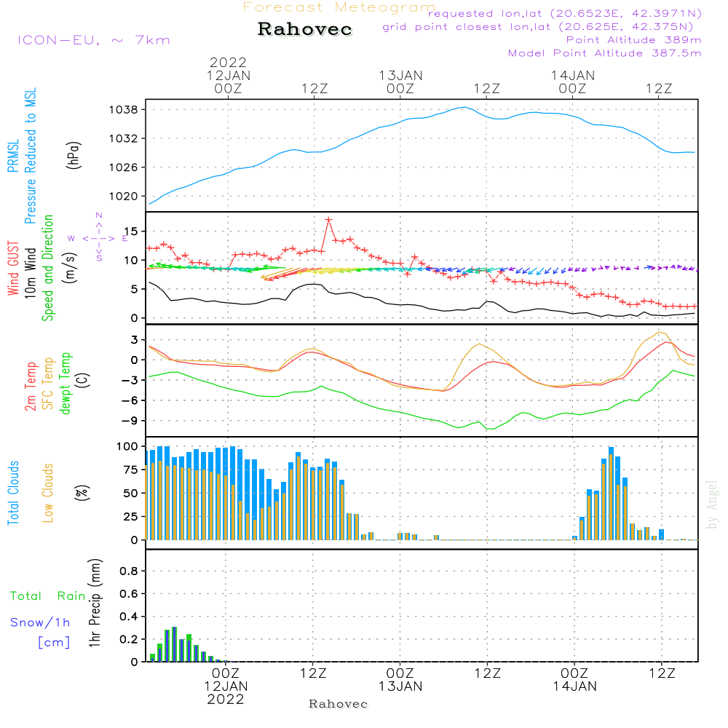Click the 2m Temp legend label

coord(30,387)
